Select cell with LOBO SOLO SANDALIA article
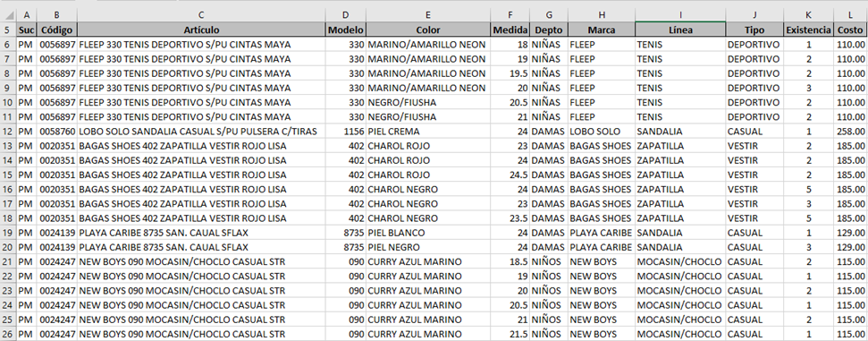Viewport: 868px width, 341px height. 201,132
